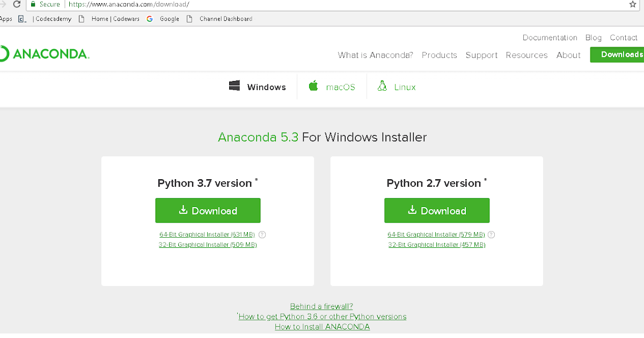Click the bookmark star icon
This screenshot has height=338, width=644.
point(633,4)
